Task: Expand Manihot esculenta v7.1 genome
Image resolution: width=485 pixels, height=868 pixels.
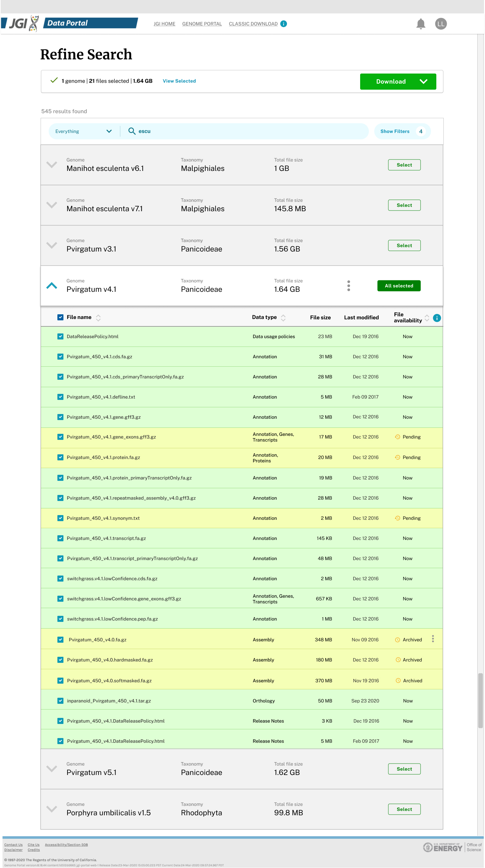Action: coord(52,205)
